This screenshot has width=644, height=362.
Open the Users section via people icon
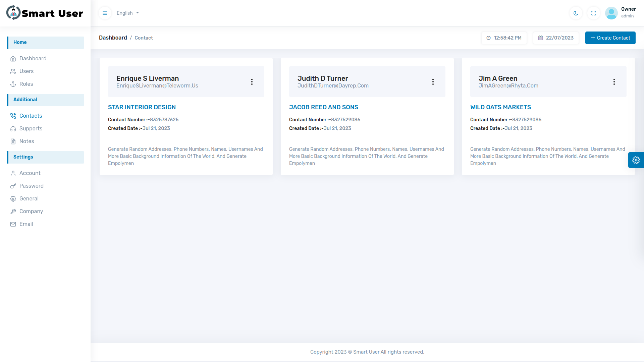13,71
